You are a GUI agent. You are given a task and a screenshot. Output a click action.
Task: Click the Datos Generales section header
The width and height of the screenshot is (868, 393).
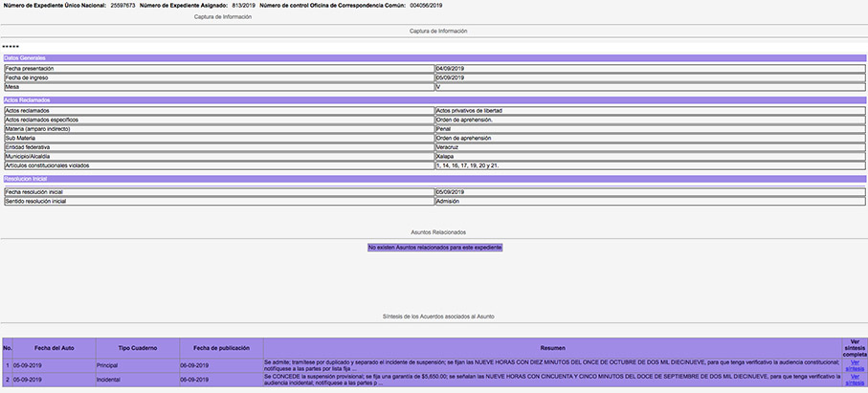[x=25, y=58]
